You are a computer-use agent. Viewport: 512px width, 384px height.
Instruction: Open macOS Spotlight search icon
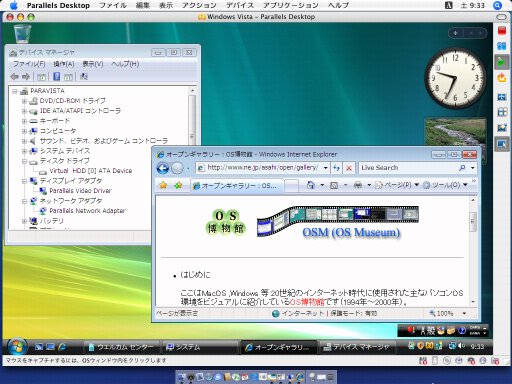pos(497,5)
